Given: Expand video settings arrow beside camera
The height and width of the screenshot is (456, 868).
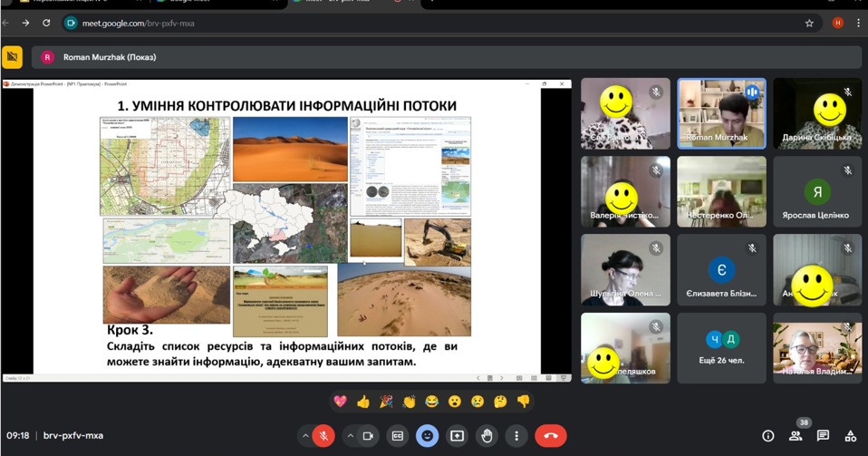Looking at the screenshot, I should click(351, 436).
